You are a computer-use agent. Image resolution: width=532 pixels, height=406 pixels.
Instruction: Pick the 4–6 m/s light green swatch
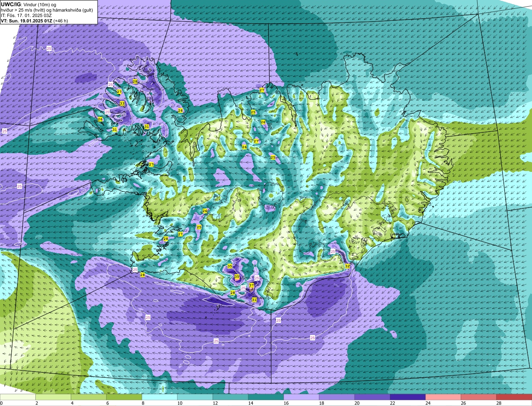89,397
